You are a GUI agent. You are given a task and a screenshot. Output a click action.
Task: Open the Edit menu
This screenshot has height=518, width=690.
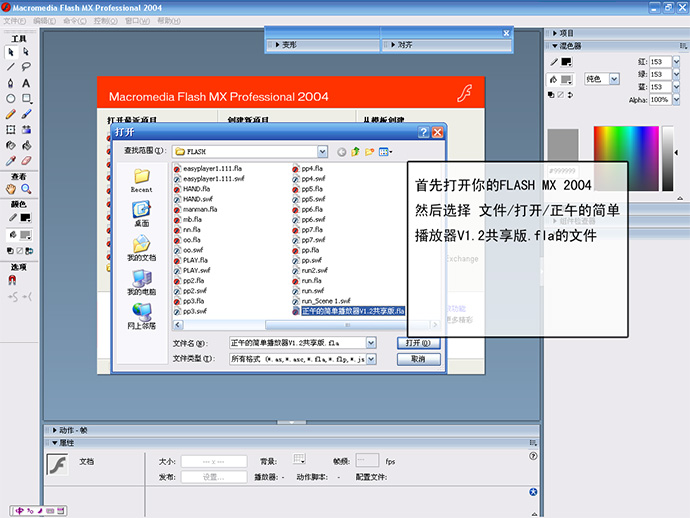click(x=44, y=21)
